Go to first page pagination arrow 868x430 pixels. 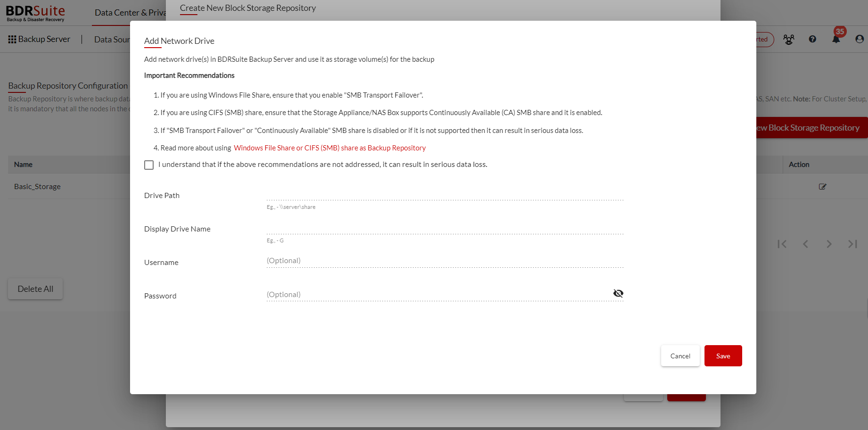point(782,244)
